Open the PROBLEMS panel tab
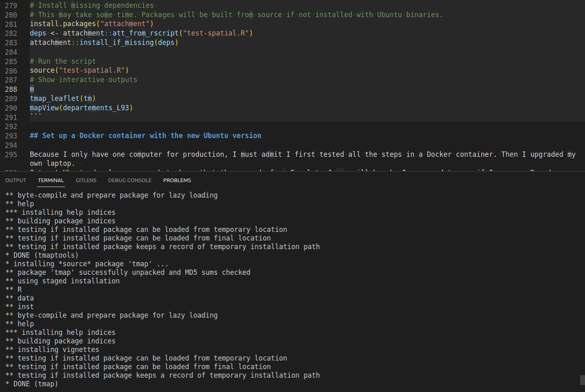This screenshot has height=392, width=585. click(177, 180)
